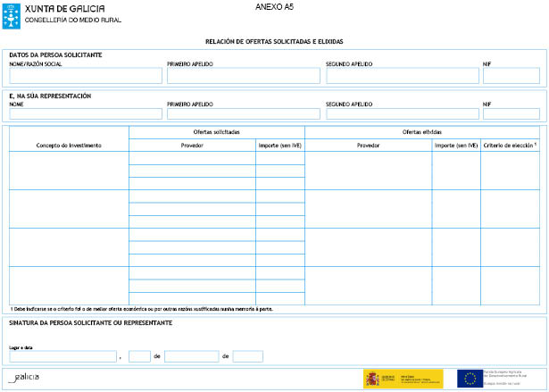
Task: Click the applicant Primeiro Apelido field
Action: click(x=242, y=77)
